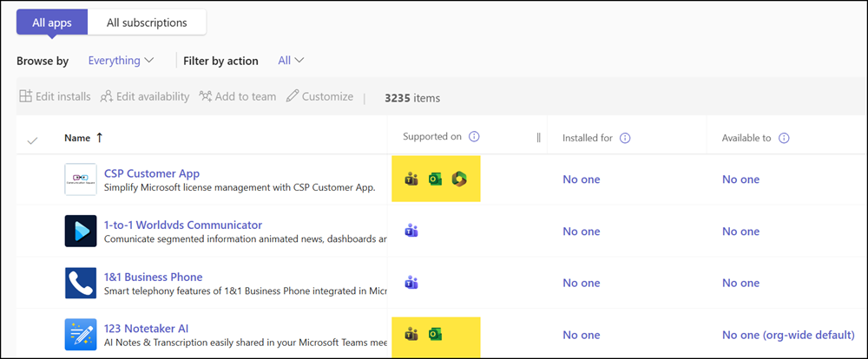Click Installed for No one, 1-to-1 Worldvds
The height and width of the screenshot is (359, 868).
coord(582,232)
